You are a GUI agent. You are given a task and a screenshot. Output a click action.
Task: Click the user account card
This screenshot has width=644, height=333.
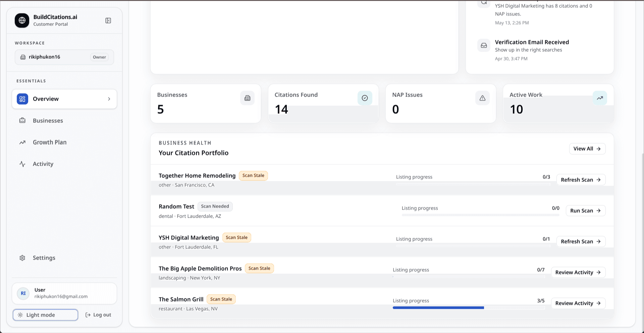coord(64,293)
